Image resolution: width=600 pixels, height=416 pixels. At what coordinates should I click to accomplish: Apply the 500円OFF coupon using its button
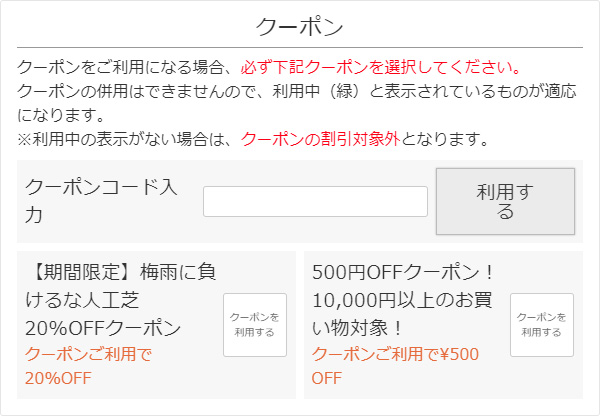tap(541, 325)
